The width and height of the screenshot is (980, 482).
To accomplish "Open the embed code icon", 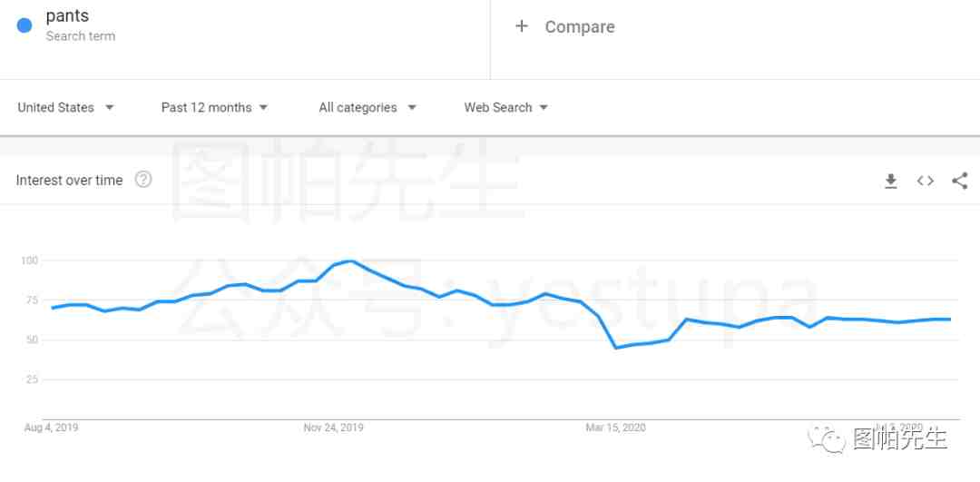I will tap(925, 181).
